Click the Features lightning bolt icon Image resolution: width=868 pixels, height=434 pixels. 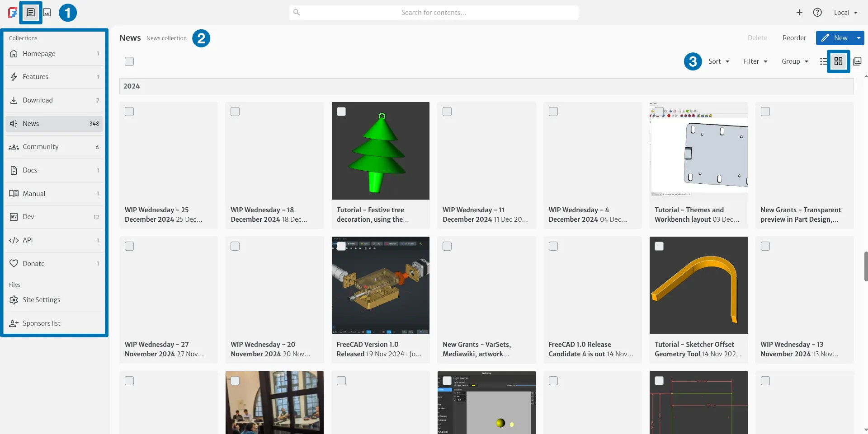click(14, 77)
